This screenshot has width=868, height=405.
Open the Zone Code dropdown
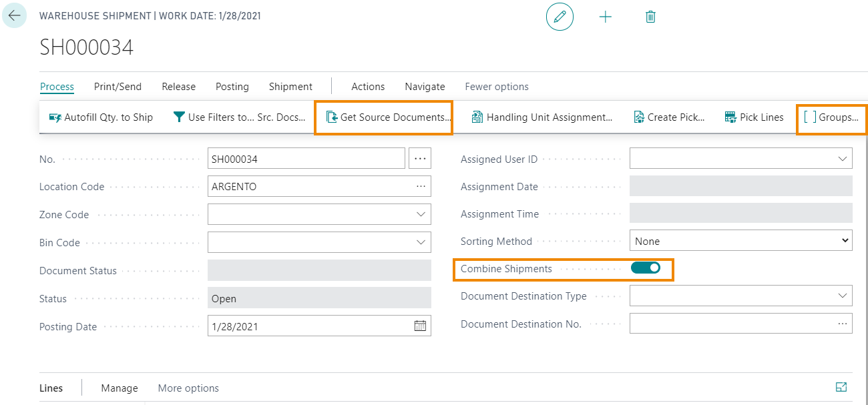[421, 214]
